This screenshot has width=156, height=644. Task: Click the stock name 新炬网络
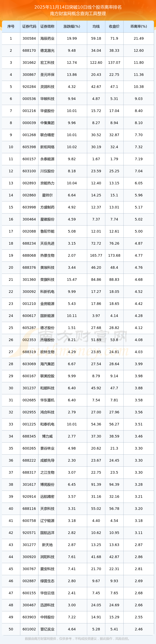[x=47, y=147]
